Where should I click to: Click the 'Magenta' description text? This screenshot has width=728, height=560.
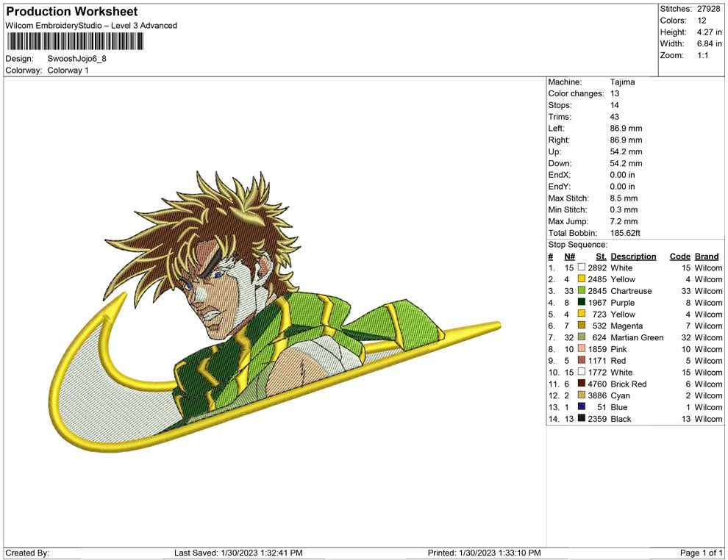click(627, 326)
